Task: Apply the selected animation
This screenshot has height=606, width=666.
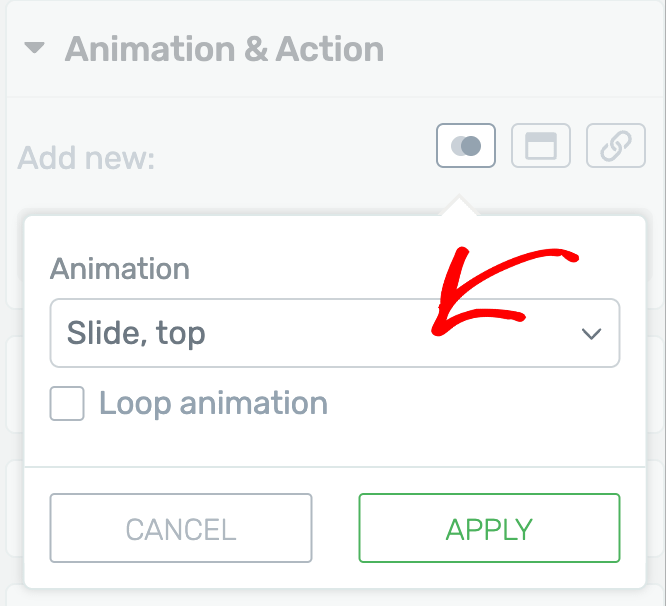Action: [489, 528]
